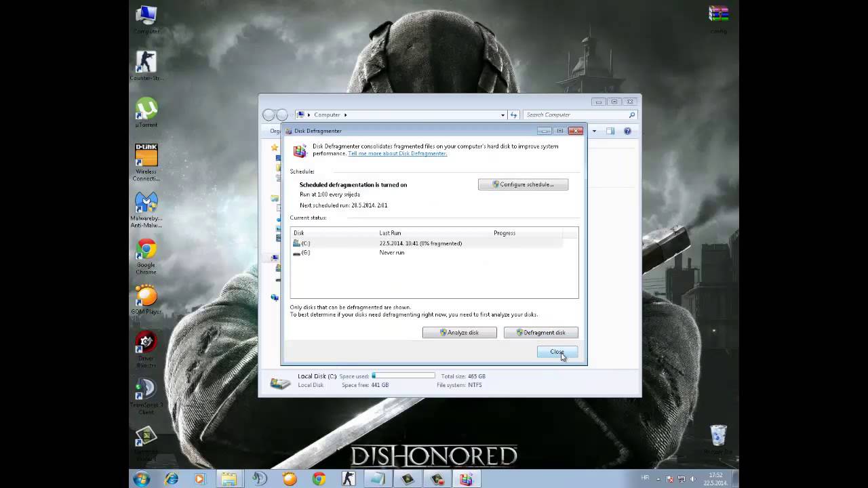Open Google Chrome from the taskbar

coord(319,479)
